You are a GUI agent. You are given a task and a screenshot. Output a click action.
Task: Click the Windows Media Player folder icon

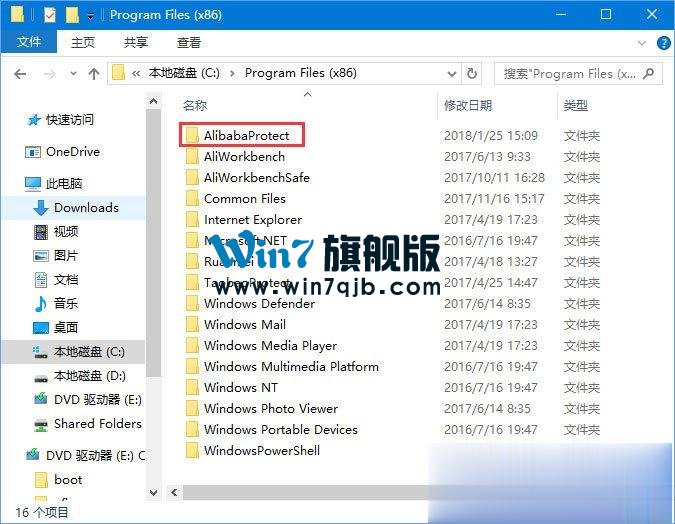192,345
